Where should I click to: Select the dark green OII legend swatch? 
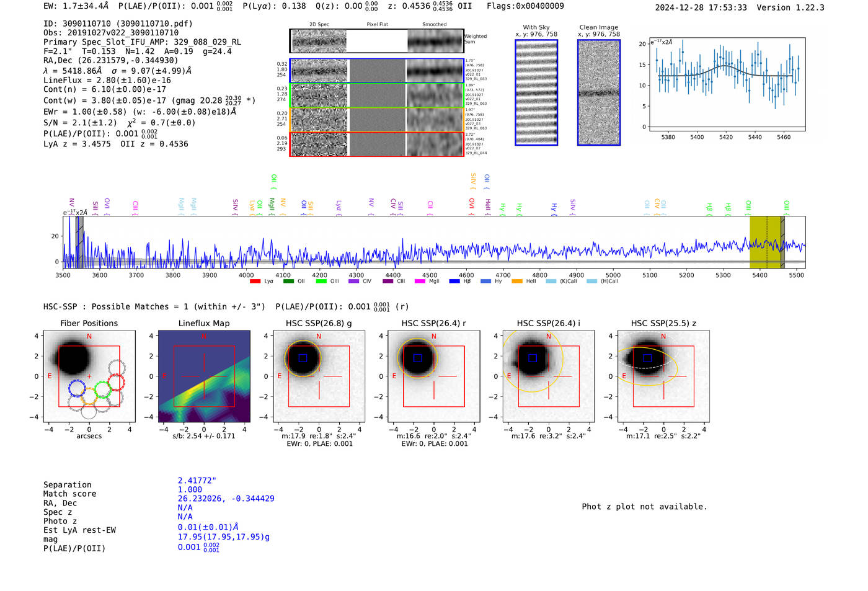pyautogui.click(x=288, y=281)
